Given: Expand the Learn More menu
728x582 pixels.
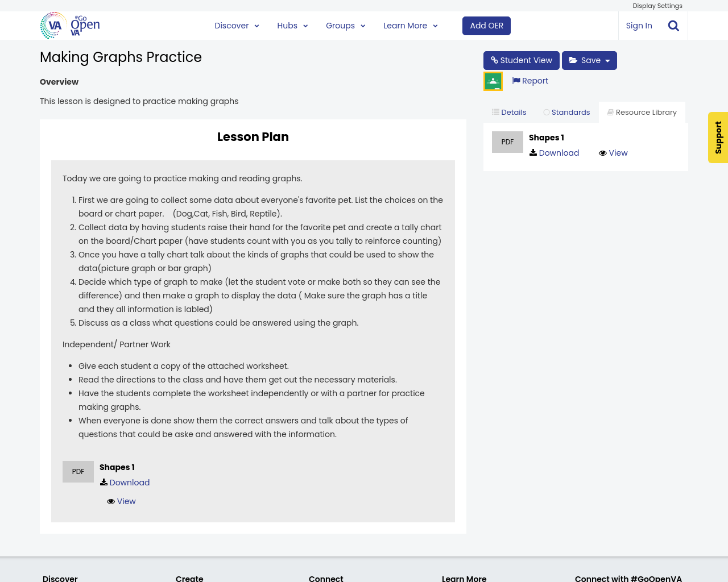Looking at the screenshot, I should pyautogui.click(x=410, y=26).
